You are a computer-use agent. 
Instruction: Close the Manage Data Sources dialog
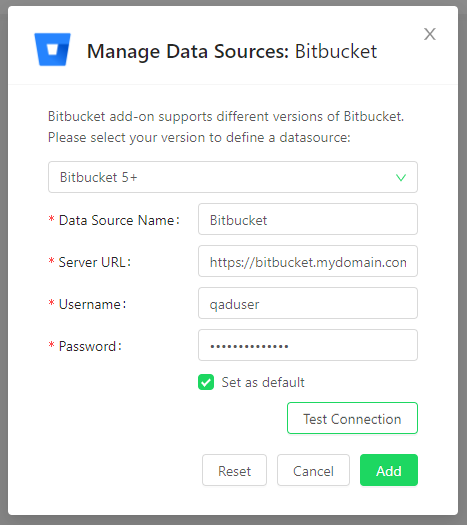(430, 34)
